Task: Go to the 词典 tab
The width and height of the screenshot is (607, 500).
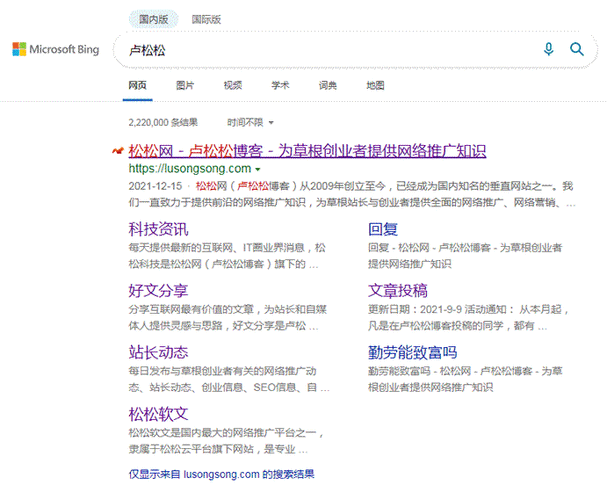Action: click(328, 85)
